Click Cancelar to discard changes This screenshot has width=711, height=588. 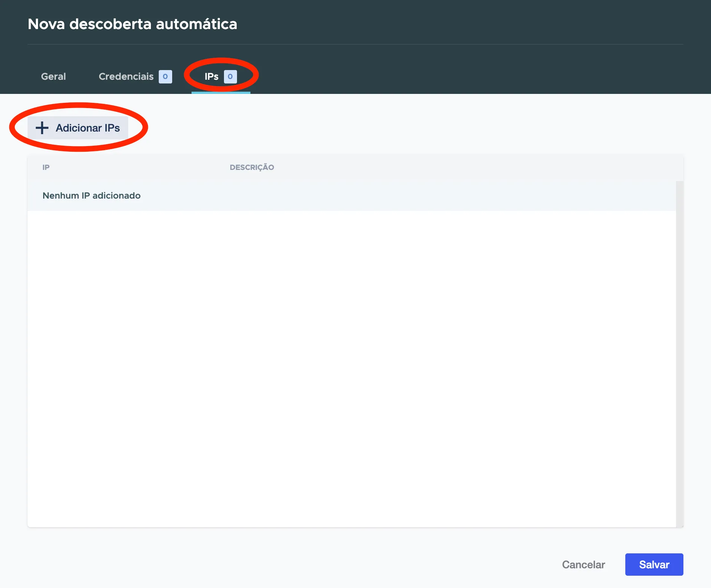coord(583,565)
